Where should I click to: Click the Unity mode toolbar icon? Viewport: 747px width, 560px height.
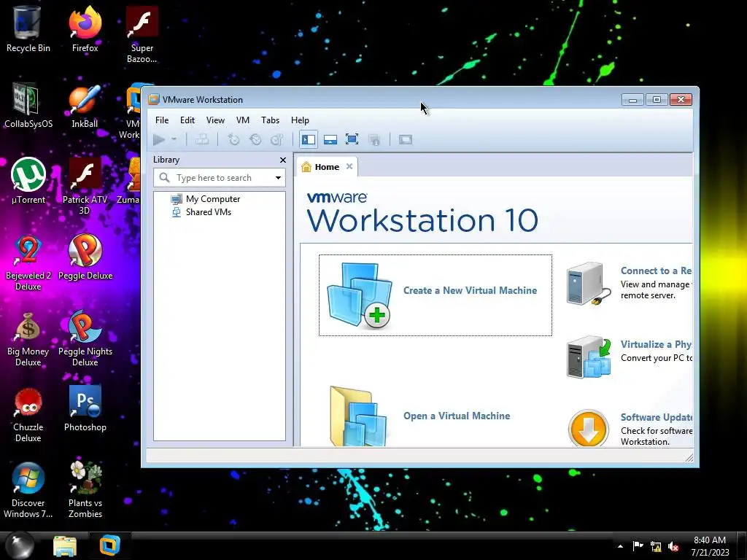(374, 139)
